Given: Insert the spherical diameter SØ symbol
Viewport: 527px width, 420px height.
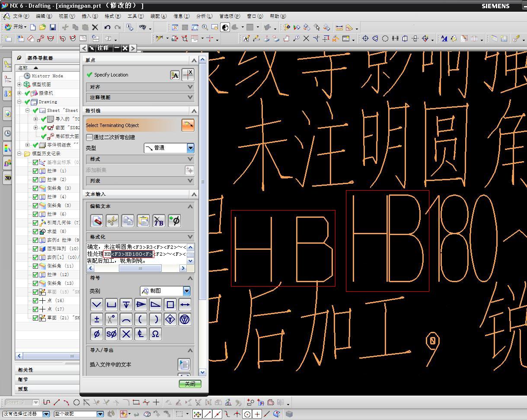Looking at the screenshot, I should point(112,334).
